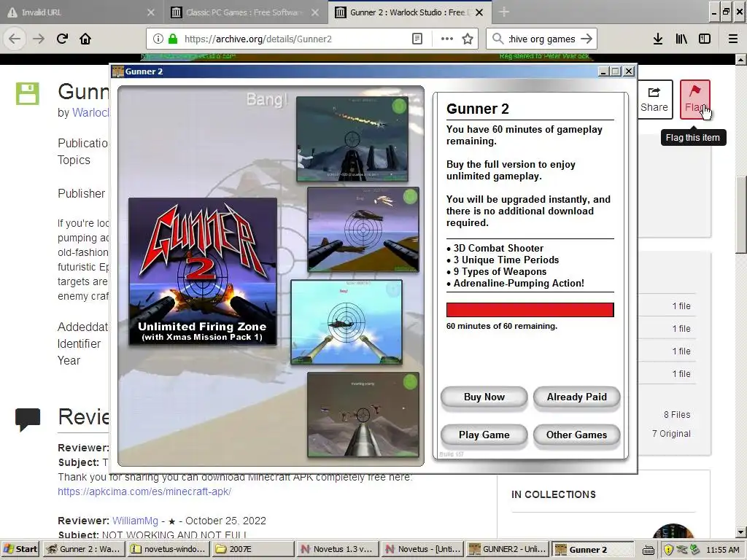747x560 pixels.
Task: Click the scrollbar up arrow
Action: point(741,60)
